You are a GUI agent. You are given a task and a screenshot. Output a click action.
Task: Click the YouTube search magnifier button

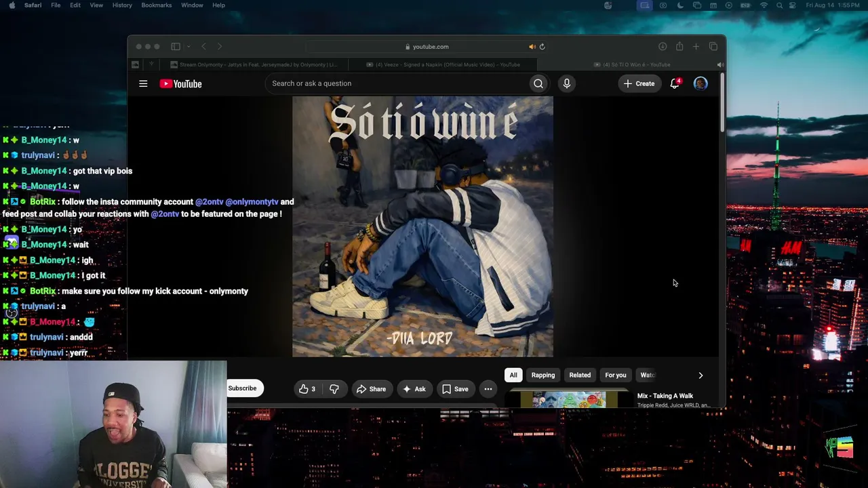point(538,83)
